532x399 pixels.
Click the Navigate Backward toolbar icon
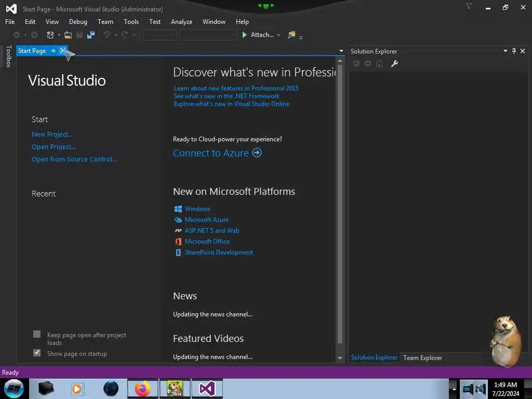pos(16,35)
